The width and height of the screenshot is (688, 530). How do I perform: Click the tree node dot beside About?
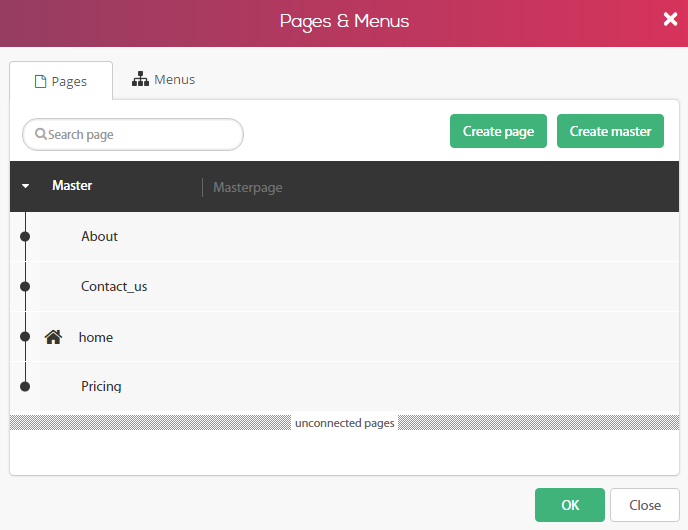pyautogui.click(x=25, y=236)
